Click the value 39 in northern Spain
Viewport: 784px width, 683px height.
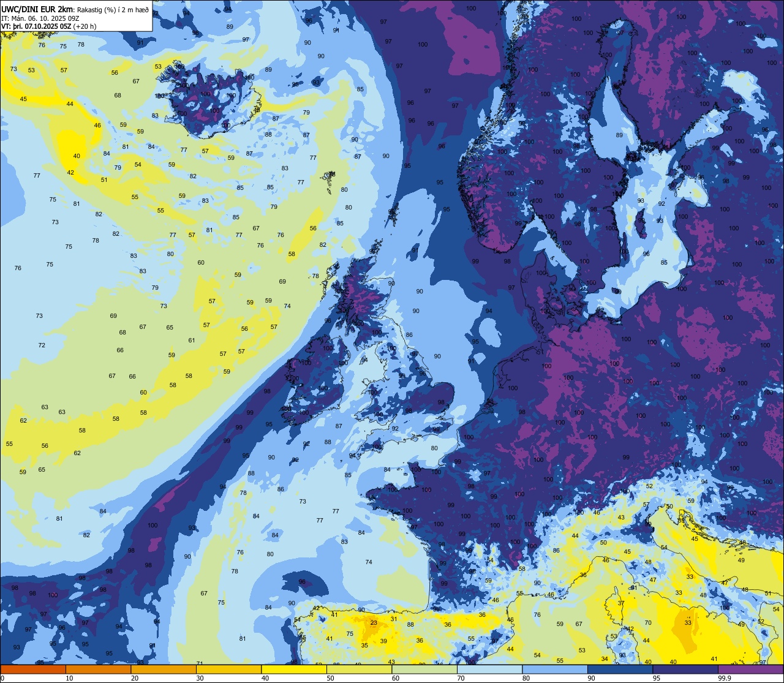[383, 641]
